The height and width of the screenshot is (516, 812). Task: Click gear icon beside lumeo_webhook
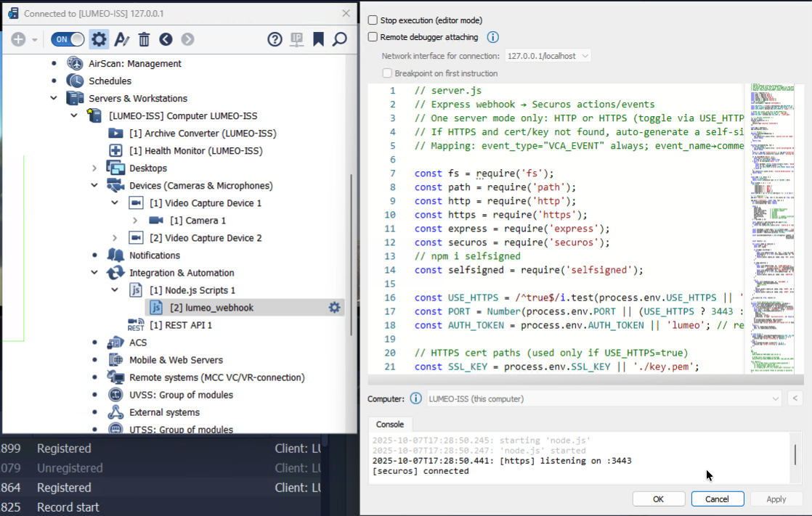(x=334, y=308)
